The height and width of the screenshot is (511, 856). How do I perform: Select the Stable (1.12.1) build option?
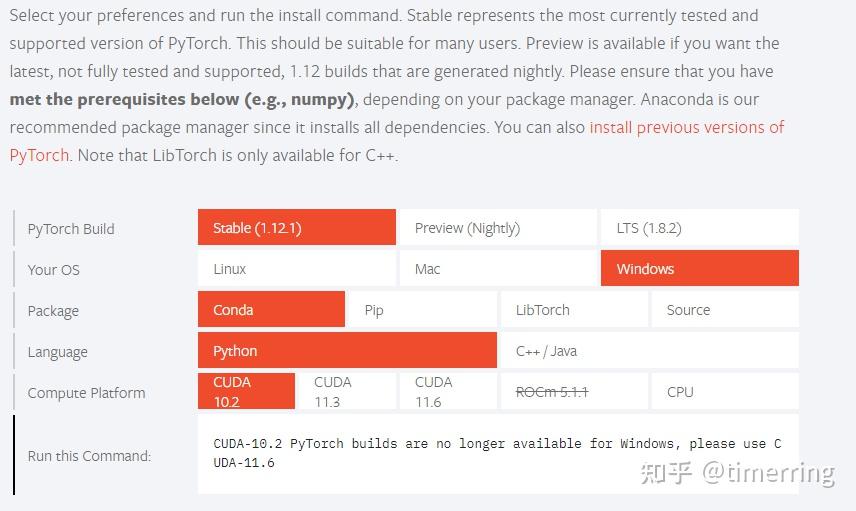(296, 228)
